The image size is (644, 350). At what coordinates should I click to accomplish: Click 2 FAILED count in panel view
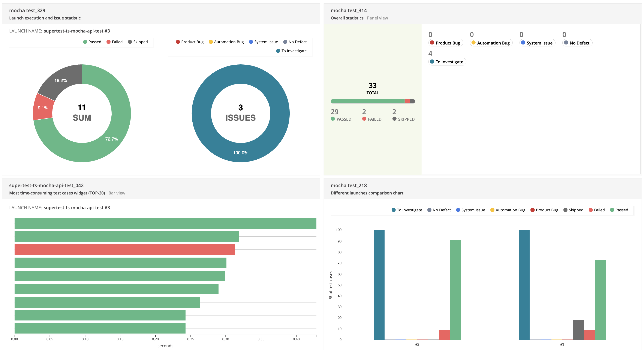pos(364,112)
